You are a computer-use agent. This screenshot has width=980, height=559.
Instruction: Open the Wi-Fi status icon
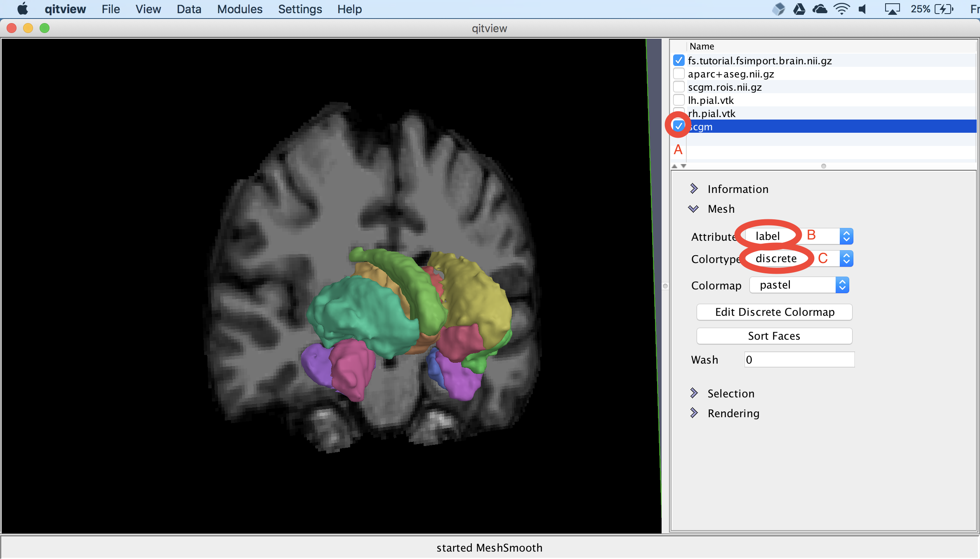[x=841, y=9]
